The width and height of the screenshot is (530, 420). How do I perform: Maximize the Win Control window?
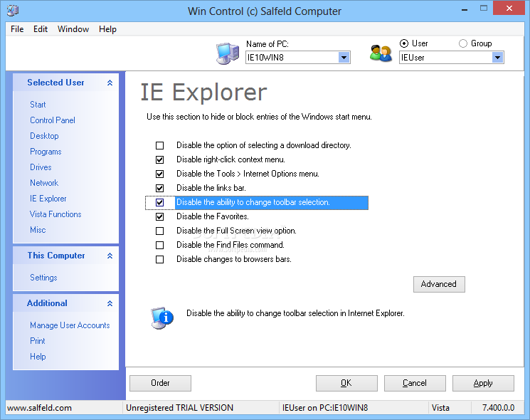click(484, 9)
